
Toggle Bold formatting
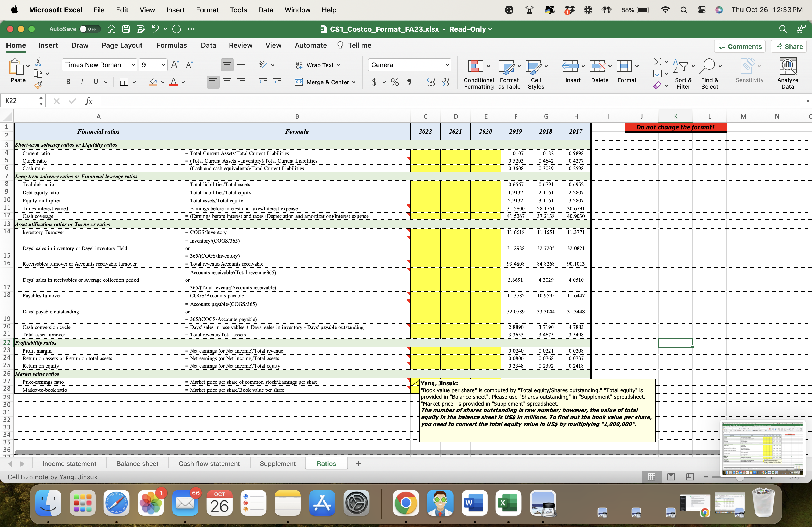point(68,82)
